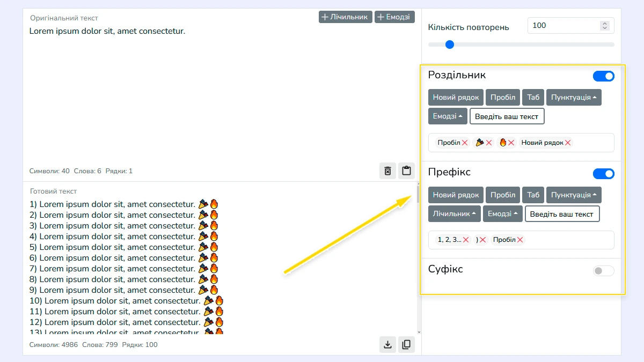Enable the Суфікс toggle
Image resolution: width=644 pixels, height=362 pixels.
[x=603, y=271]
